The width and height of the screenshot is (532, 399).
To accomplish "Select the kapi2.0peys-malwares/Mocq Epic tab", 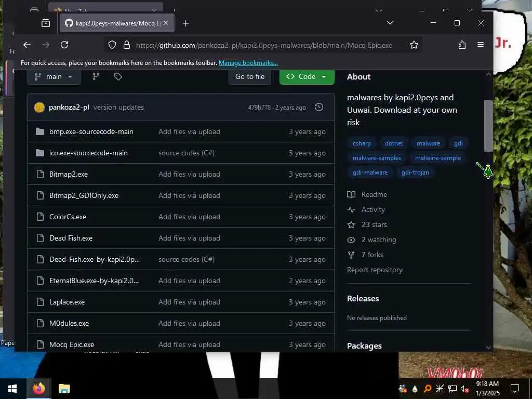I will click(117, 23).
